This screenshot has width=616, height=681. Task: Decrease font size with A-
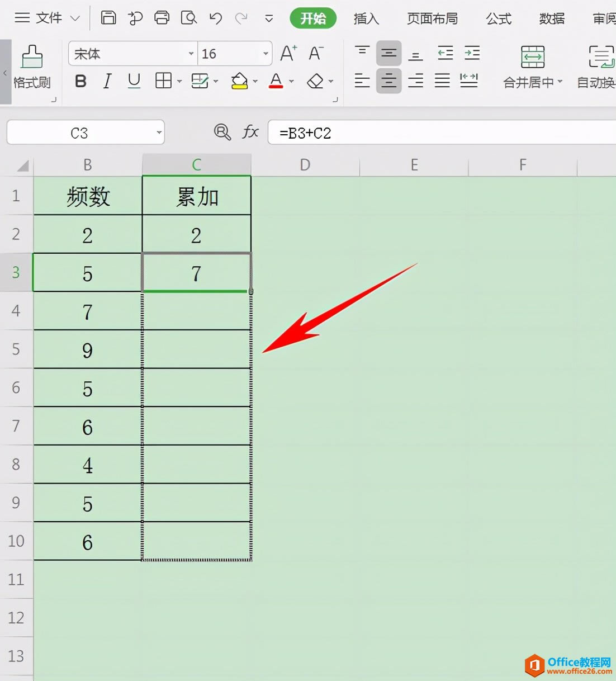pos(316,54)
